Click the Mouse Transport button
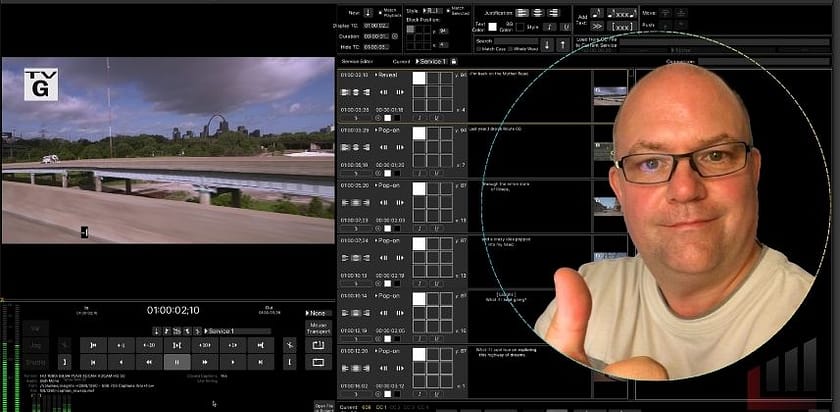This screenshot has height=412, width=840. pos(318,328)
